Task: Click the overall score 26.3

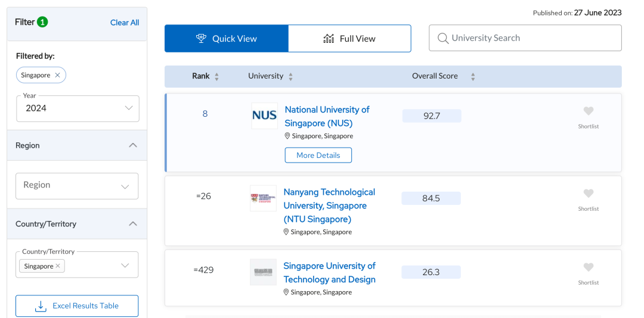Action: tap(431, 272)
